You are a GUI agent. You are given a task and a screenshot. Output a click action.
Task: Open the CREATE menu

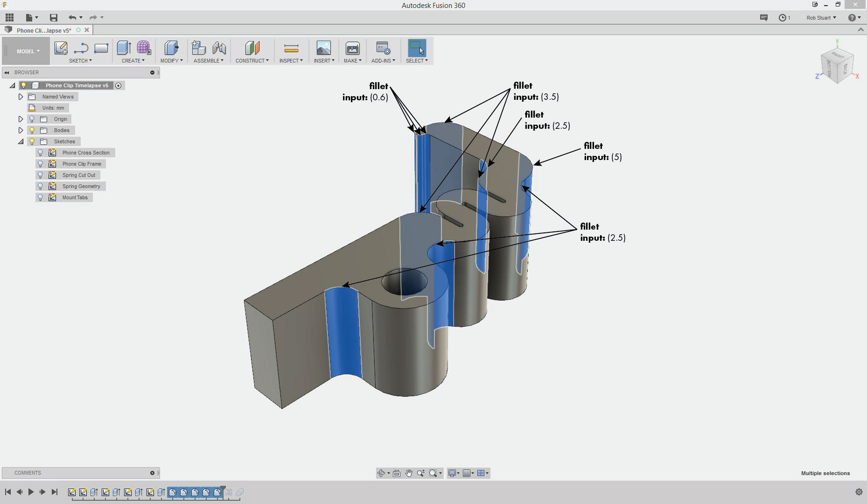tap(133, 61)
